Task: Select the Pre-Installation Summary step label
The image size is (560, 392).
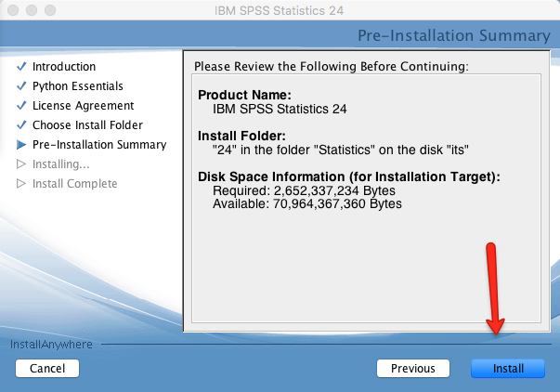Action: pos(99,145)
